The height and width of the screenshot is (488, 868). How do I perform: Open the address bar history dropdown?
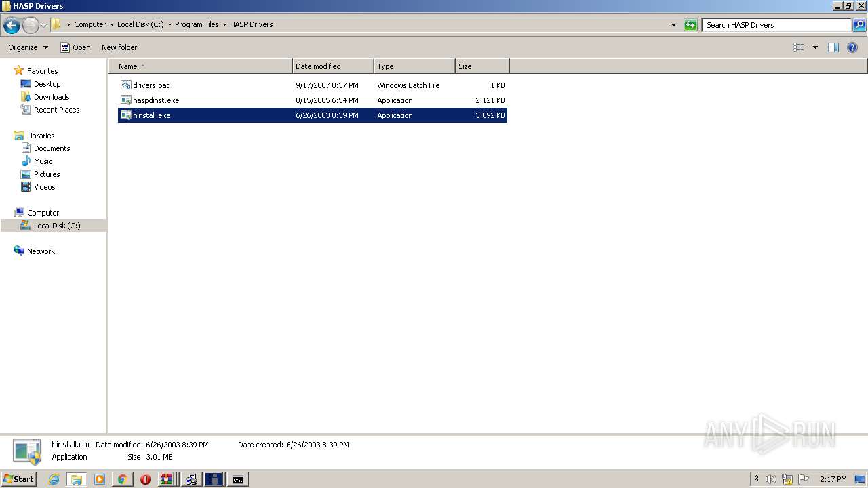[x=673, y=25]
